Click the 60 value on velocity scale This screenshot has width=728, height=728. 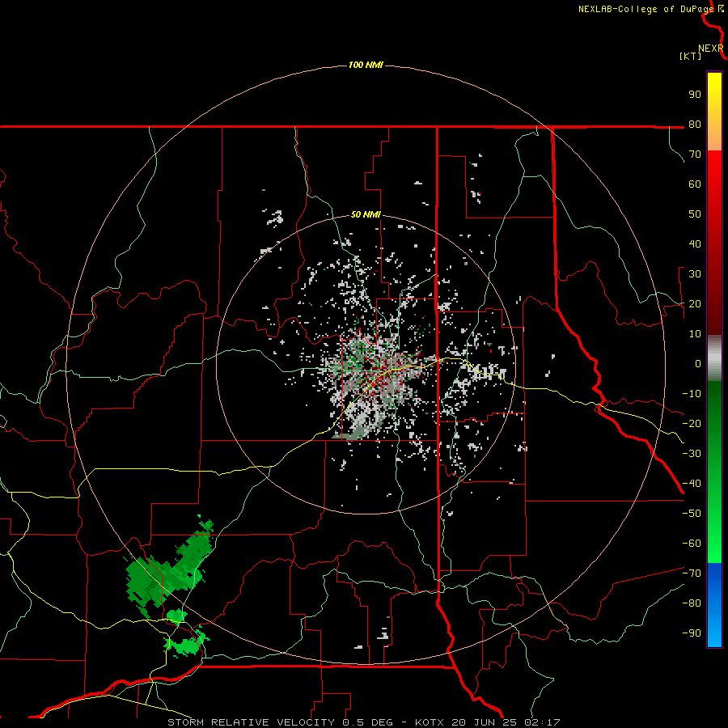(x=695, y=184)
